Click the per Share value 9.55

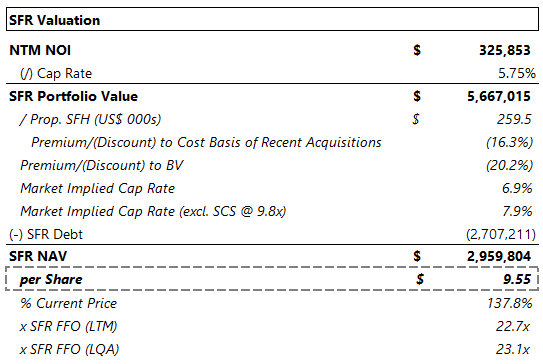[517, 279]
